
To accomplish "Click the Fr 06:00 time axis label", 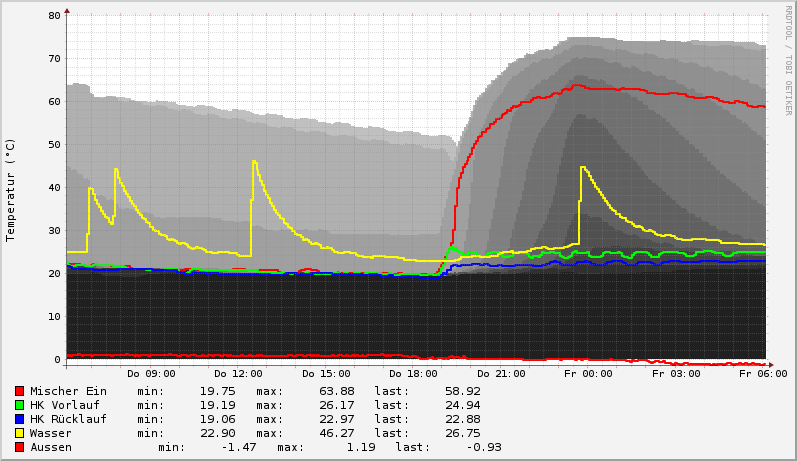I will click(x=764, y=373).
